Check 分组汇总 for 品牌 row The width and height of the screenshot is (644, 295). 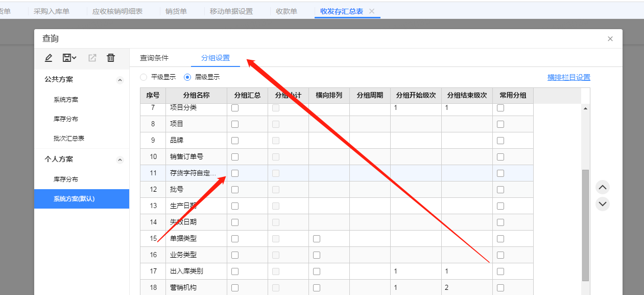(235, 141)
